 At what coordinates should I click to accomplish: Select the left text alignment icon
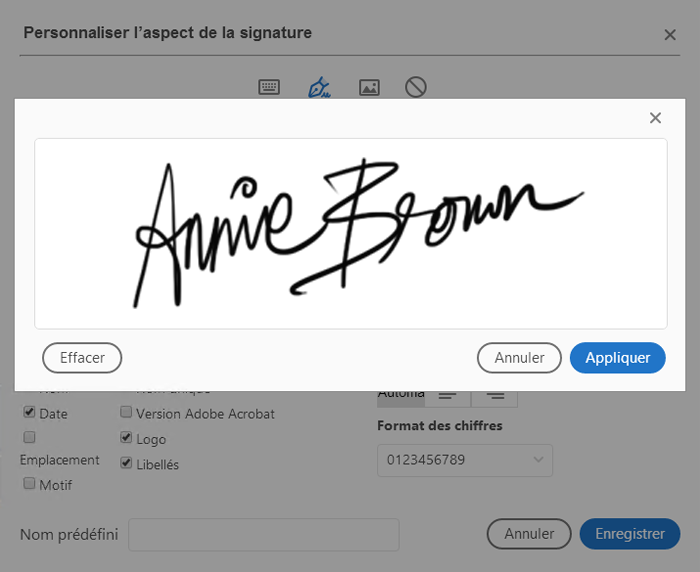447,397
